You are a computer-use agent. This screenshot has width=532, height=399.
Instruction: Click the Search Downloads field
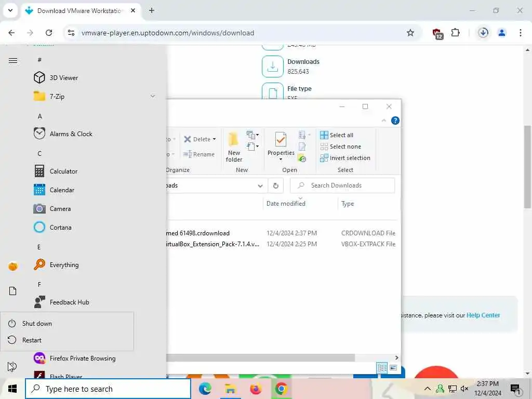[342, 185]
